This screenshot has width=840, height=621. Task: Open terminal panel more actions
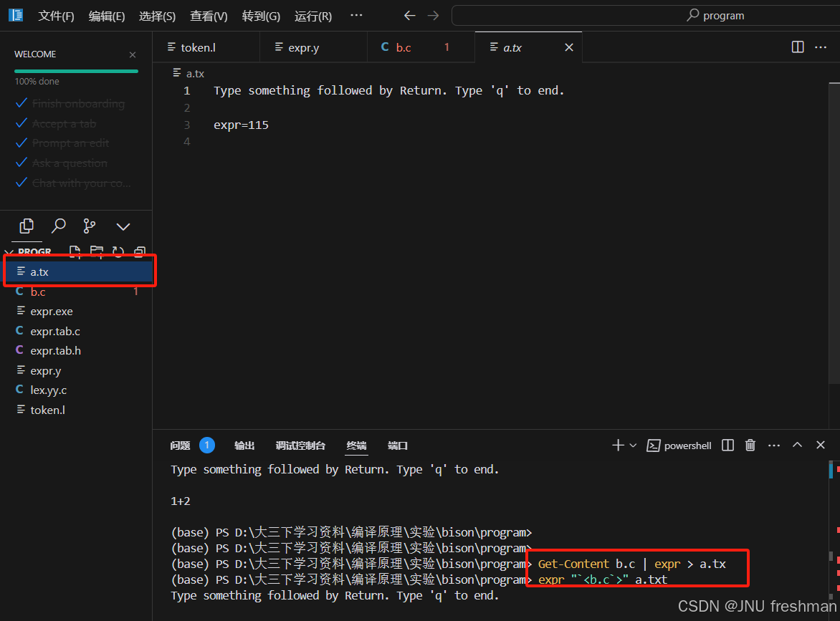pyautogui.click(x=774, y=446)
